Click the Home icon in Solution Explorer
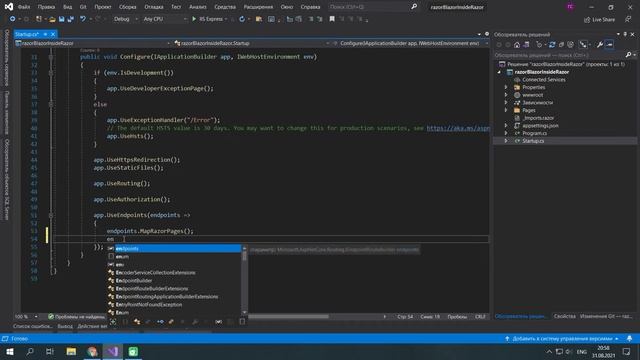This screenshot has height=360, width=640. coord(517,45)
